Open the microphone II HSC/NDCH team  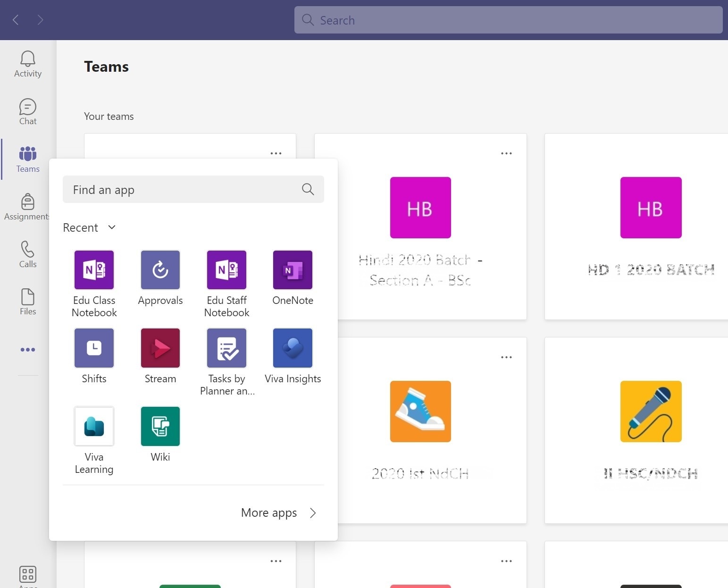(x=651, y=412)
